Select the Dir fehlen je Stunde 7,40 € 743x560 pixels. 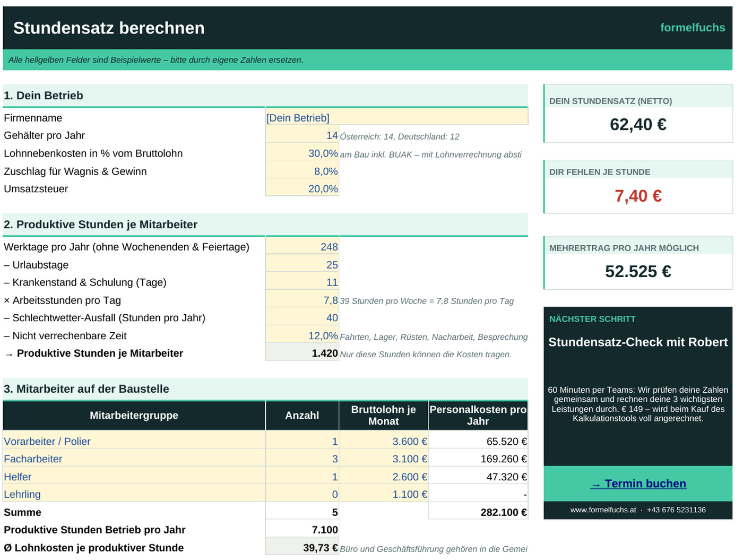click(638, 196)
